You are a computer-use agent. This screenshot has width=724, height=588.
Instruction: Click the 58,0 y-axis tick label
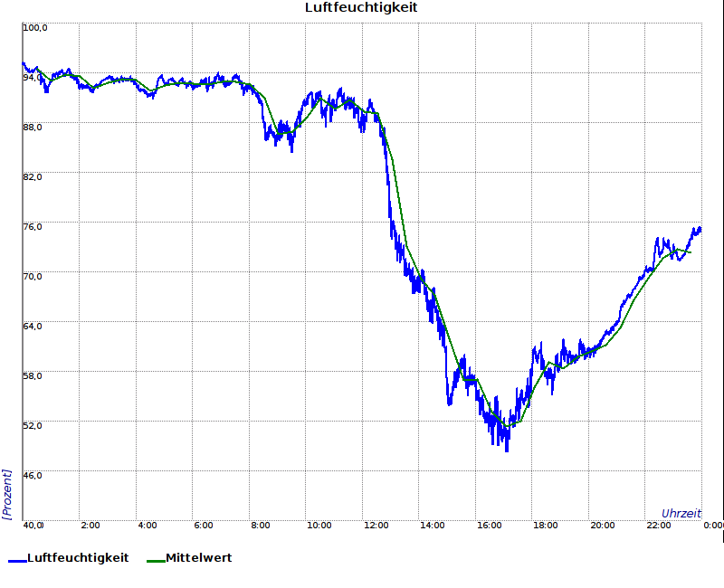(x=33, y=376)
